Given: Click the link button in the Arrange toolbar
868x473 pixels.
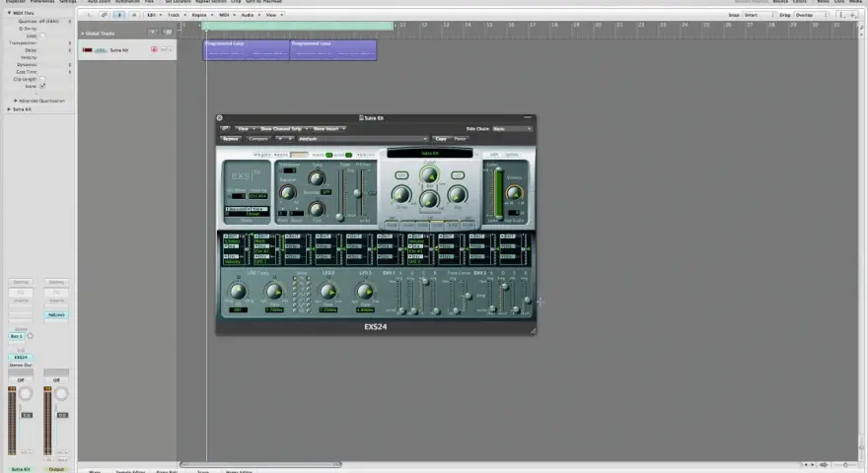Looking at the screenshot, I should (x=105, y=15).
